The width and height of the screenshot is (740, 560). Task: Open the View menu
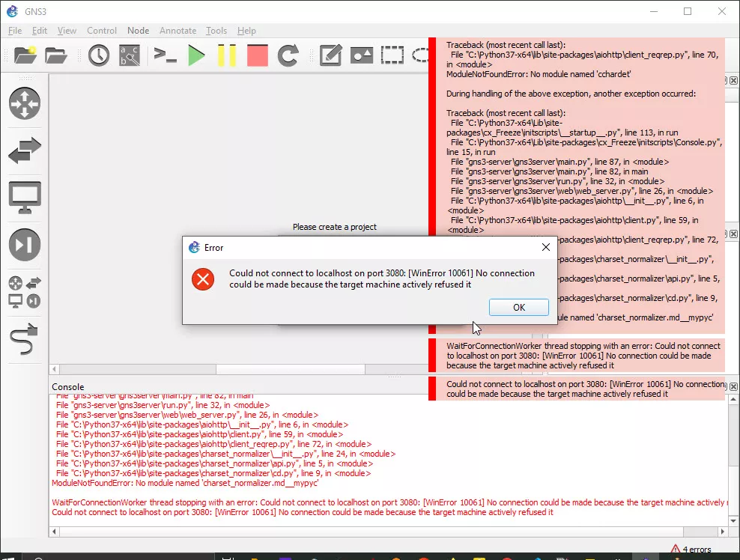pyautogui.click(x=67, y=31)
